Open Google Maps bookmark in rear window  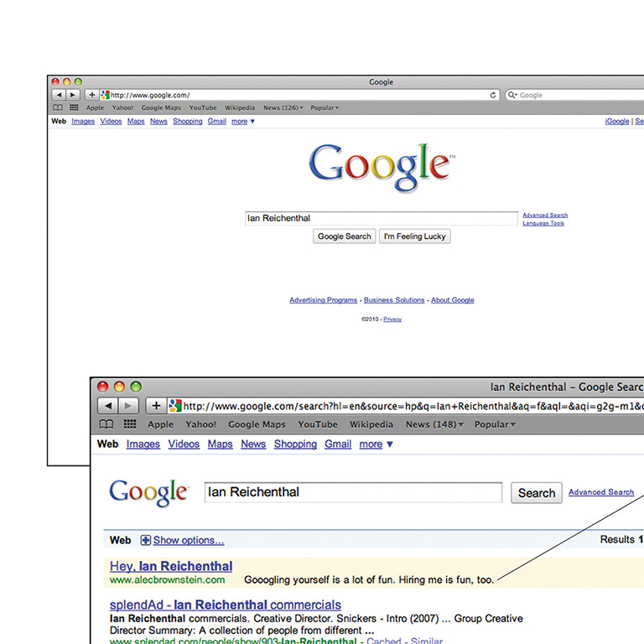click(x=161, y=107)
